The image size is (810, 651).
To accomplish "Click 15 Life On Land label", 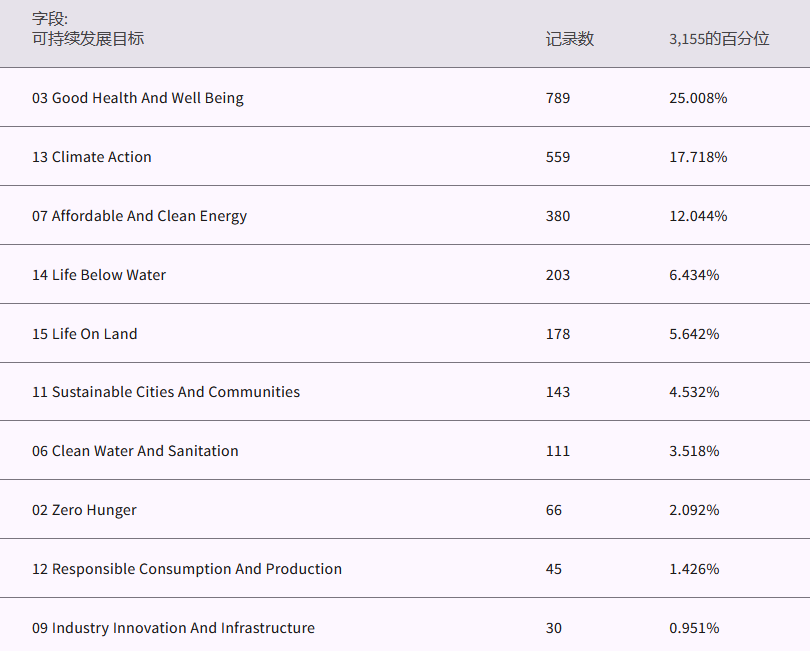I will (85, 334).
